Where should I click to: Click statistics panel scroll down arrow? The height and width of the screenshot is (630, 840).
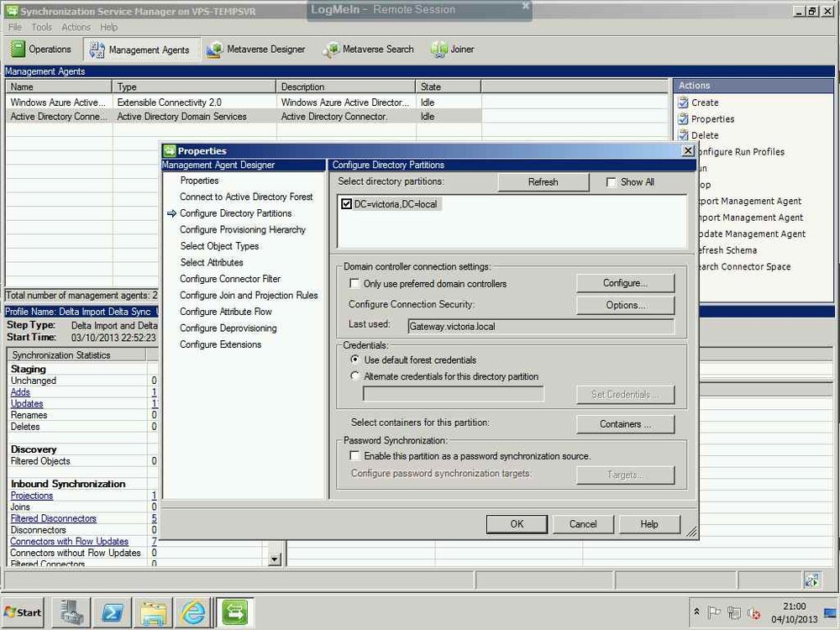tap(275, 559)
